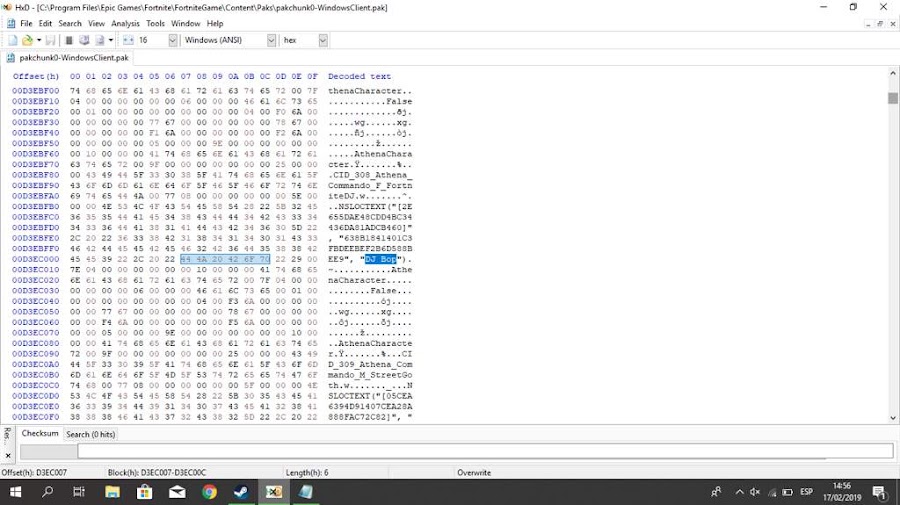
Task: Click the Open file folder icon
Action: [x=27, y=40]
